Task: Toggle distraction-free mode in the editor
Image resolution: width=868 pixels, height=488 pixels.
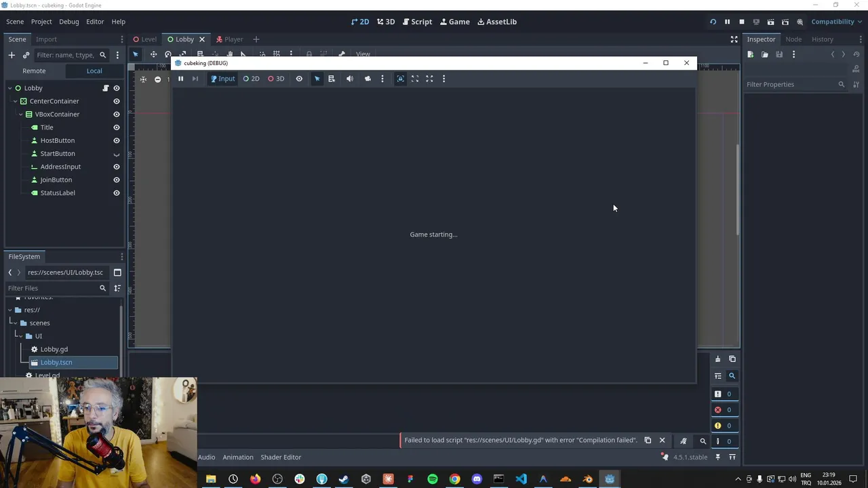Action: pos(734,39)
